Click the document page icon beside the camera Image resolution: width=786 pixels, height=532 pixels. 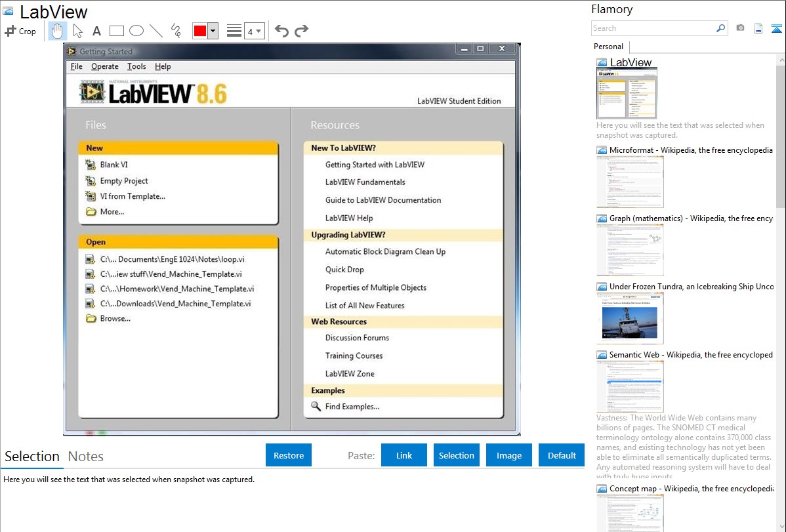pyautogui.click(x=758, y=28)
